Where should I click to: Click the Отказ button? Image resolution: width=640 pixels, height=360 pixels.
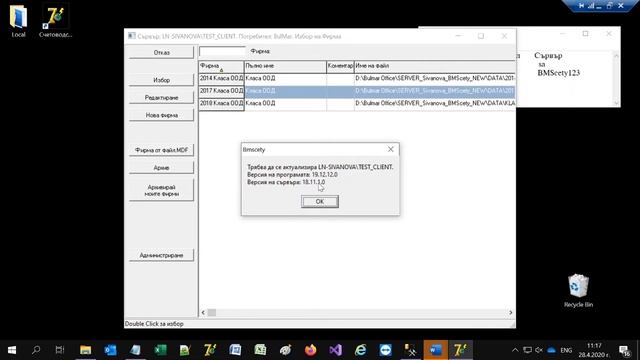click(x=162, y=53)
